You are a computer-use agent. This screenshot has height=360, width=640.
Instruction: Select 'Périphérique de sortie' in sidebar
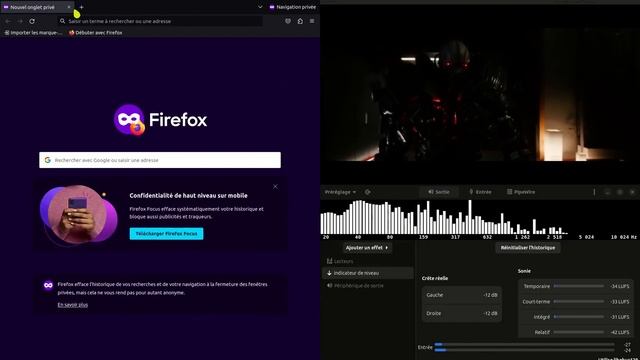pyautogui.click(x=367, y=286)
